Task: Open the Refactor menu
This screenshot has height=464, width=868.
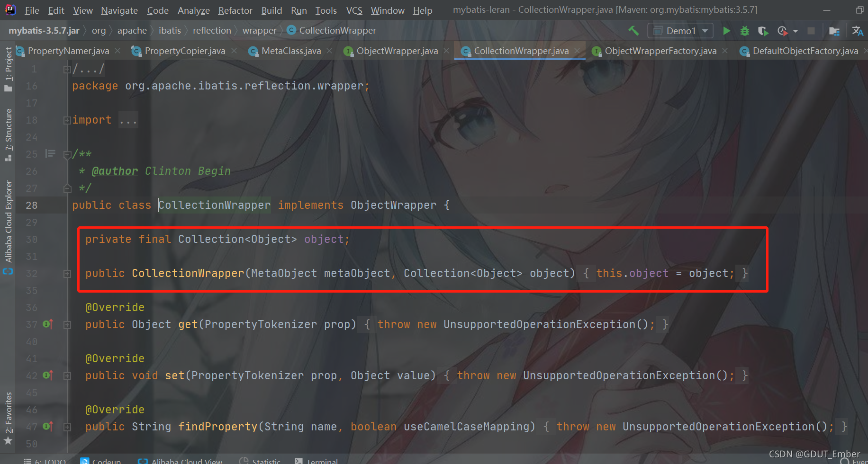Action: [x=235, y=10]
